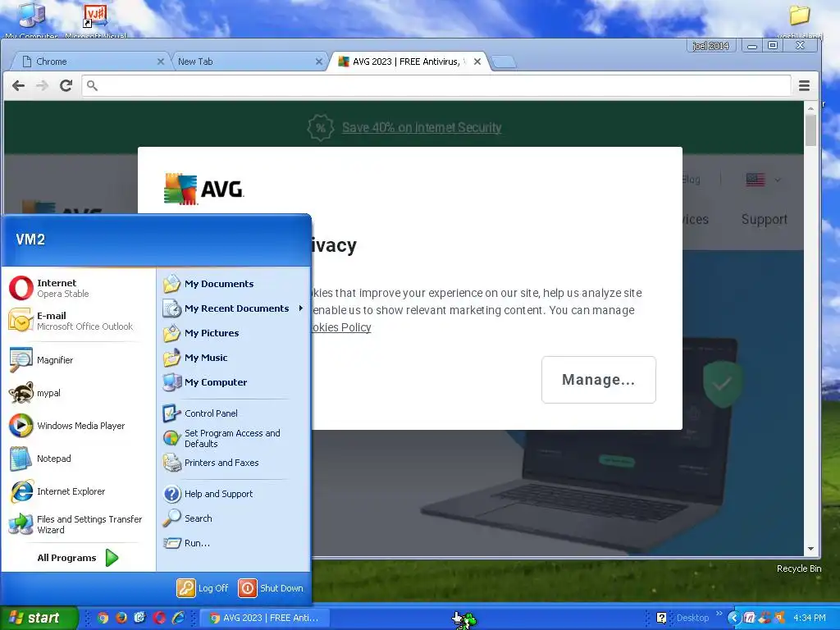Open folder icon on desktop top right
This screenshot has width=840, height=630.
[x=799, y=20]
